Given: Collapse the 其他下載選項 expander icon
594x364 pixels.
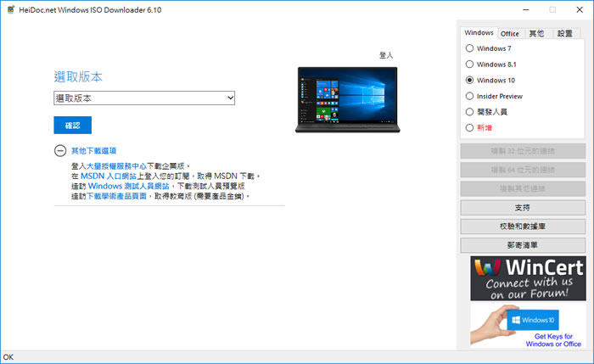Looking at the screenshot, I should (x=60, y=151).
